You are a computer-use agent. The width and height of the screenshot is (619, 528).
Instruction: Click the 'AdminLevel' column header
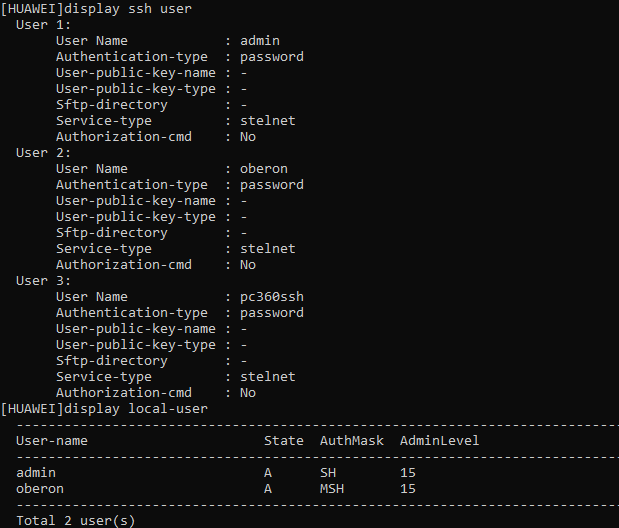tap(439, 441)
